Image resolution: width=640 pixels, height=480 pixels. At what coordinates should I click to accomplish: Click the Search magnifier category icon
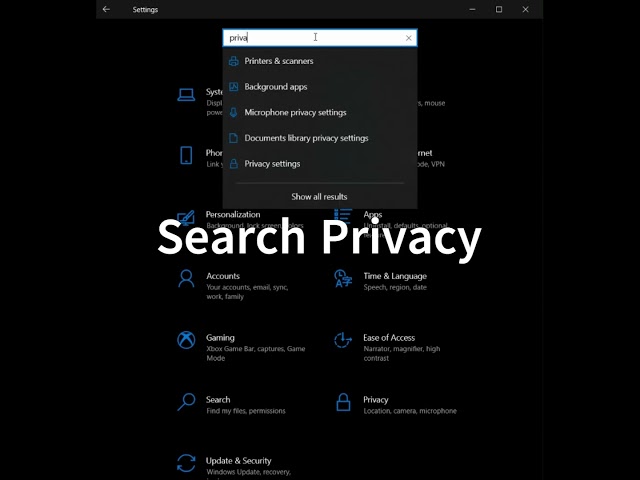pos(186,402)
